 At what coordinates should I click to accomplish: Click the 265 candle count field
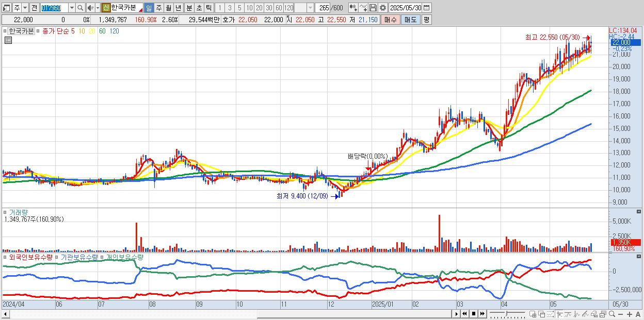(322, 8)
